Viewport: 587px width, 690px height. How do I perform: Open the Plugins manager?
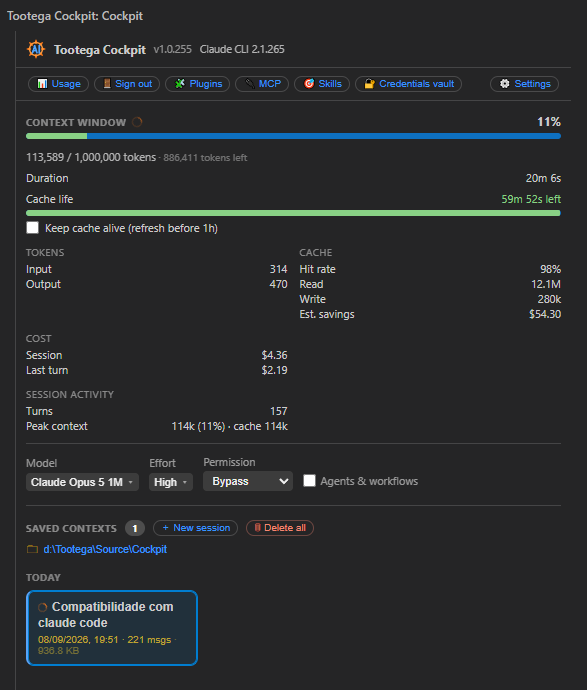point(198,84)
